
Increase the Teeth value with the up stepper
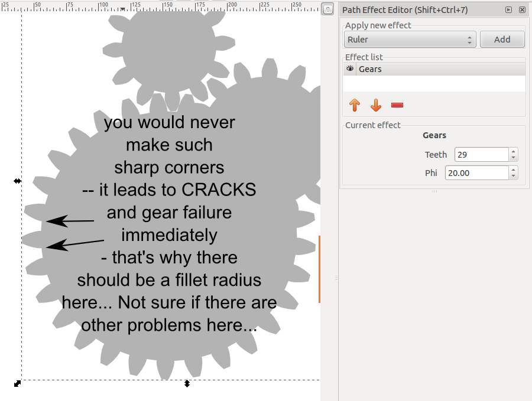tap(513, 151)
